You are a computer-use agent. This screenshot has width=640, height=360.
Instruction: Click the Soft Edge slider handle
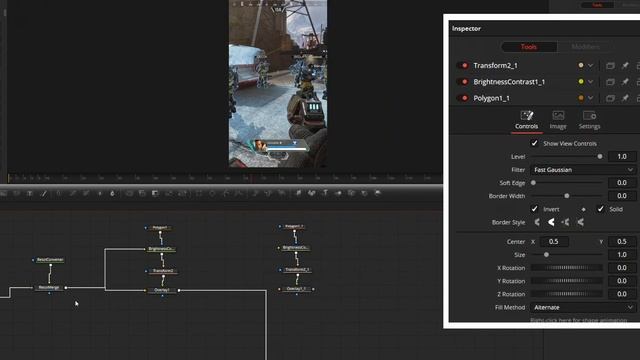[533, 183]
